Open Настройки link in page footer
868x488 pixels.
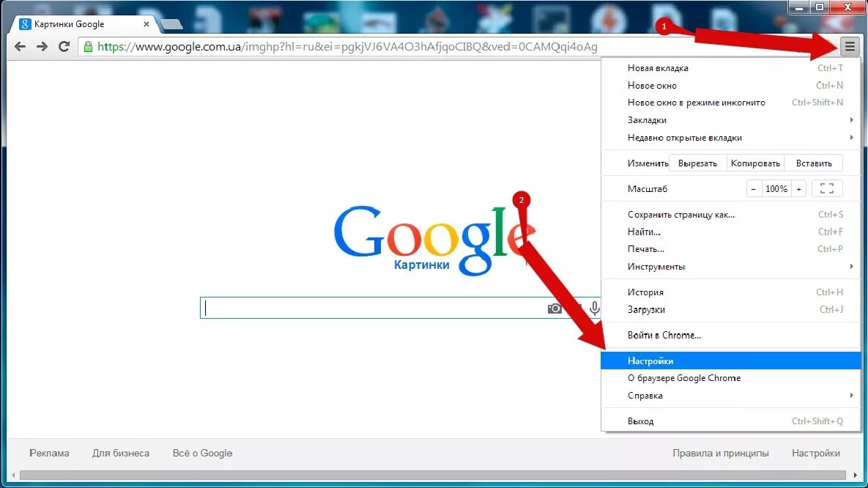pos(816,453)
